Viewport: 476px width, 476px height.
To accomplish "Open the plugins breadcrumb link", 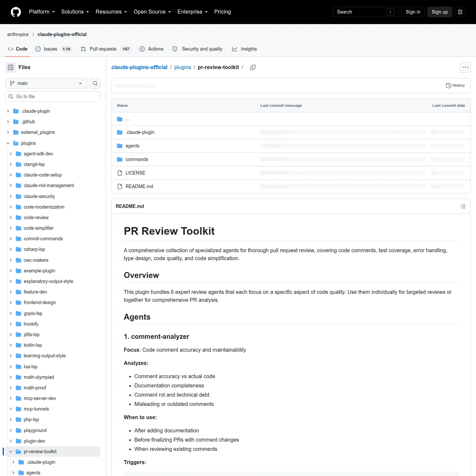I will tap(182, 67).
